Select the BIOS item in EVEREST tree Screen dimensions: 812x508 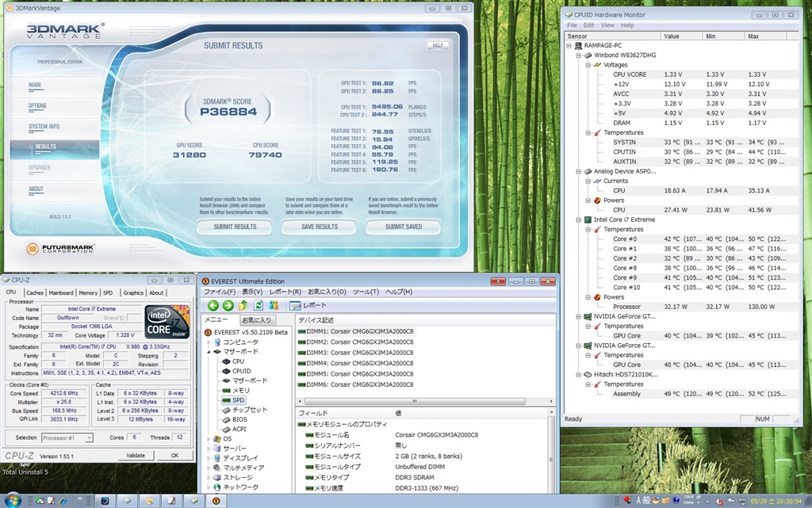point(239,419)
